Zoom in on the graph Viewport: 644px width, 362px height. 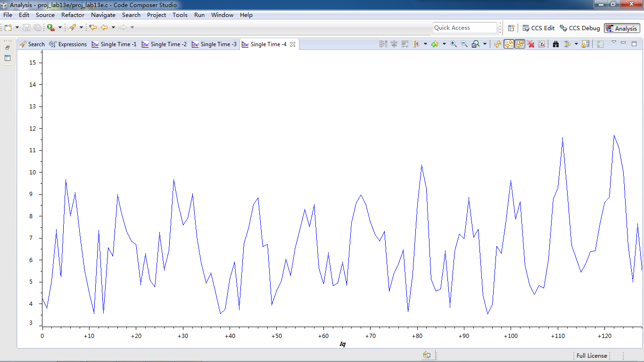click(x=454, y=44)
